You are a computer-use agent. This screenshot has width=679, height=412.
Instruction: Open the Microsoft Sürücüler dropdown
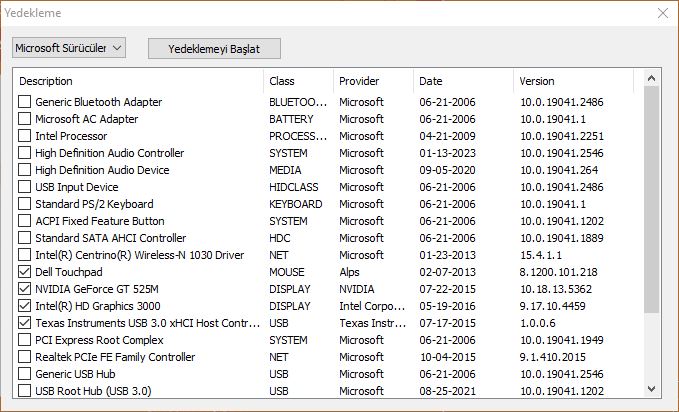pos(69,48)
